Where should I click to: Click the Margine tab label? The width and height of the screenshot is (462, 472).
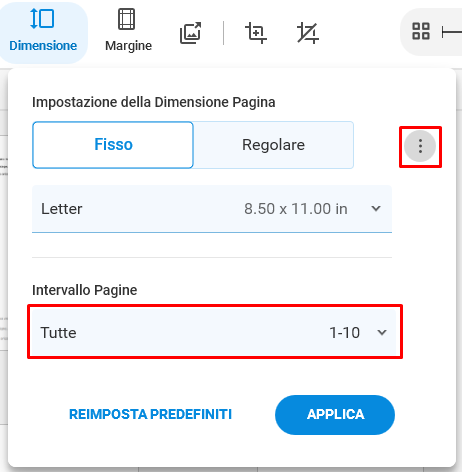(128, 46)
